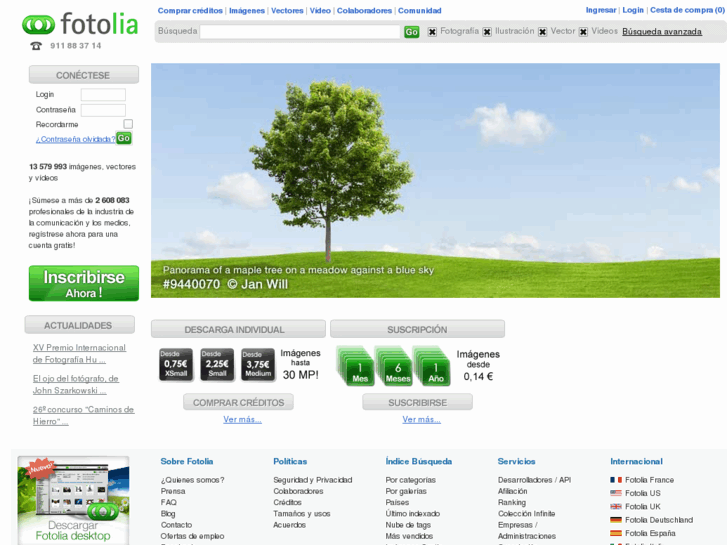
Task: Open Búsqueda avanzada link
Action: pos(662,32)
